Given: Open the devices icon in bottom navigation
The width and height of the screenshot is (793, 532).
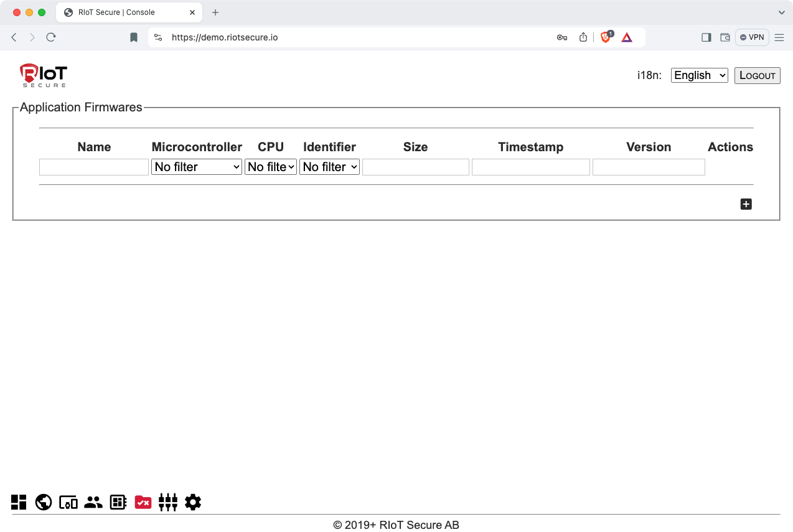Looking at the screenshot, I should pyautogui.click(x=68, y=502).
